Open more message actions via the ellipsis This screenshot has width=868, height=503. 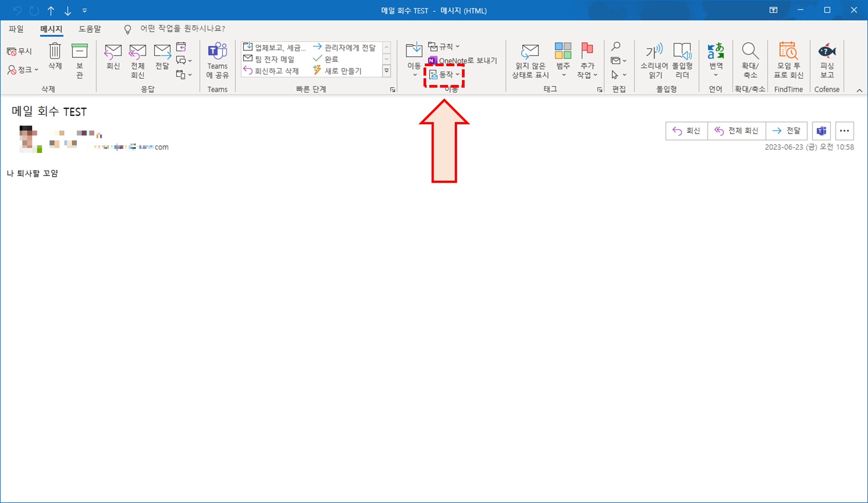(844, 131)
